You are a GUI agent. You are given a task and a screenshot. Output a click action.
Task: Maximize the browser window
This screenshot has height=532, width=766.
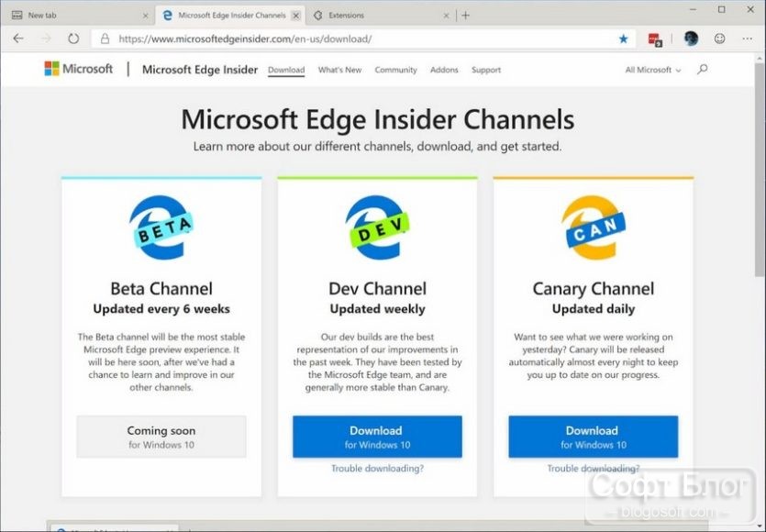722,9
